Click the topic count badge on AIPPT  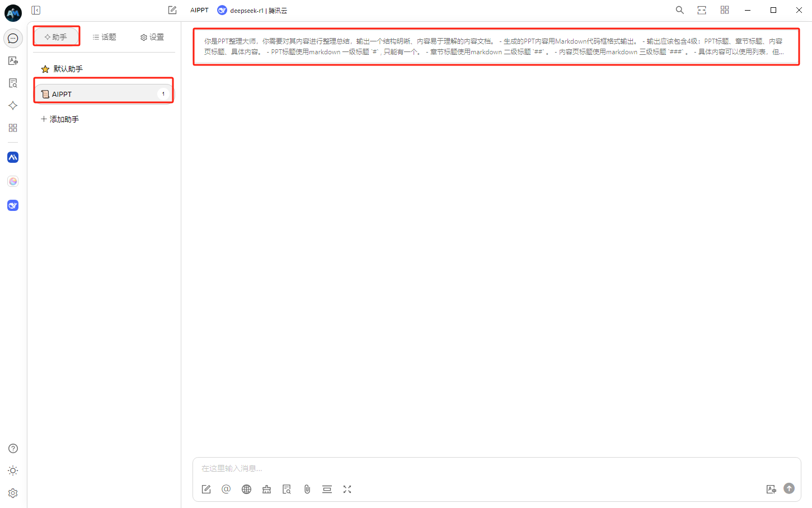tap(163, 94)
